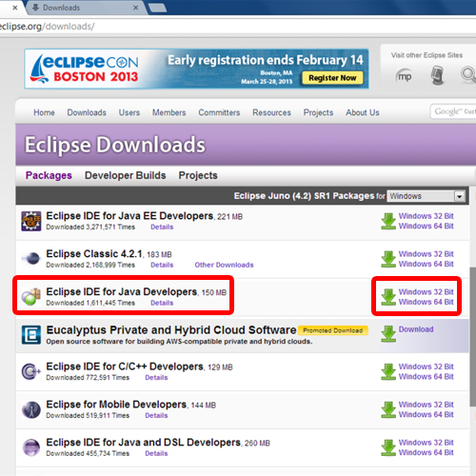Image resolution: width=476 pixels, height=476 pixels.
Task: Click the Java and DSL Developers icon
Action: click(31, 447)
